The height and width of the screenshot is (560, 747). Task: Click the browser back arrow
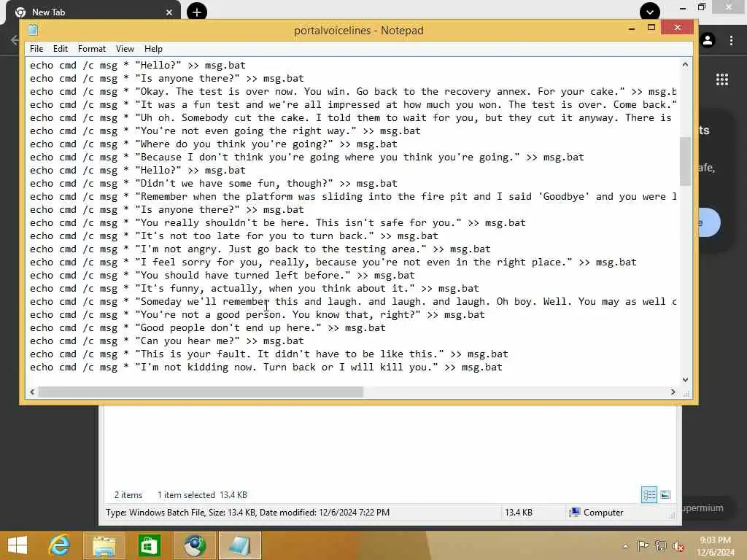click(x=15, y=40)
